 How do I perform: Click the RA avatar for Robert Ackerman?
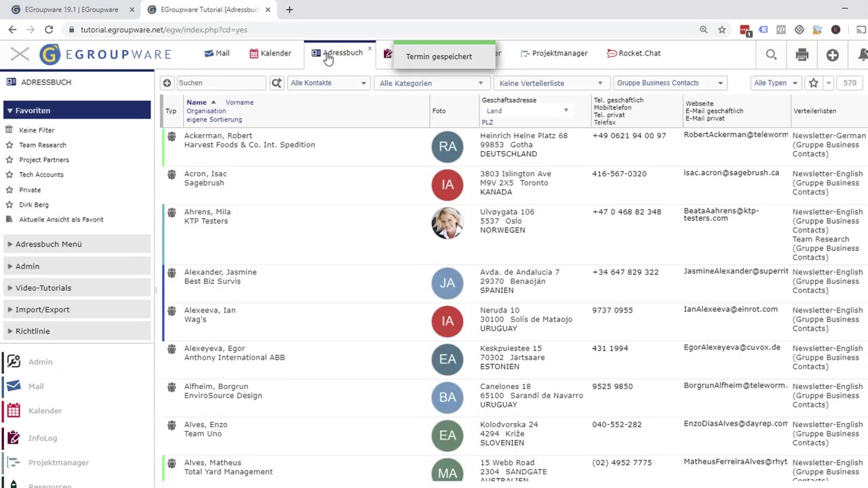[x=448, y=146]
